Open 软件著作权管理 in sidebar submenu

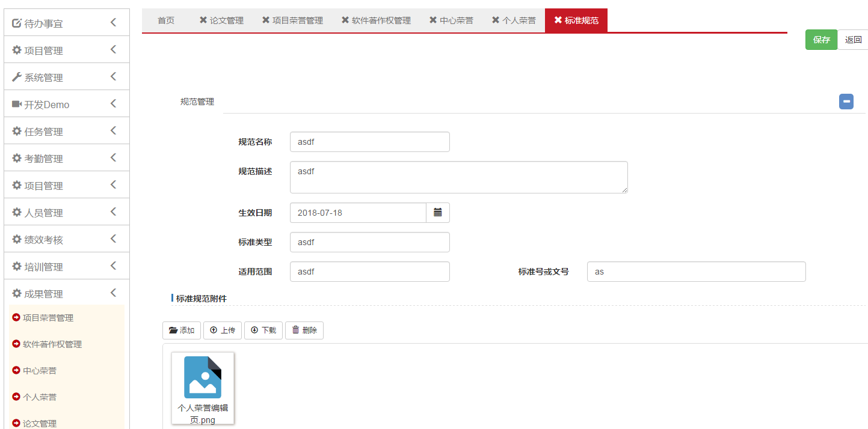tap(52, 344)
